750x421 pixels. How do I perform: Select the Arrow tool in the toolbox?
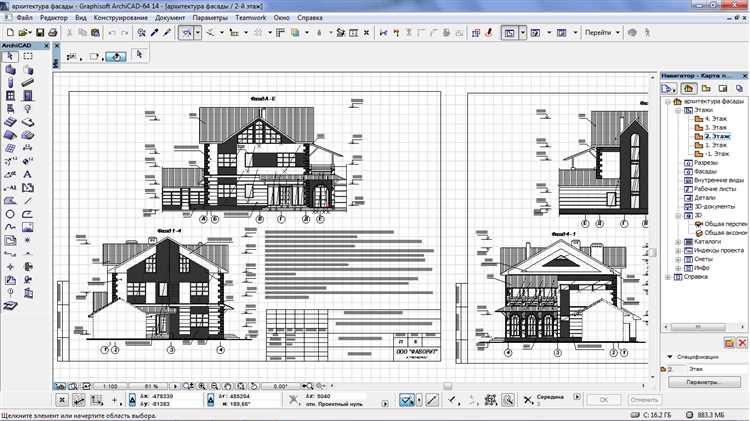[x=10, y=56]
